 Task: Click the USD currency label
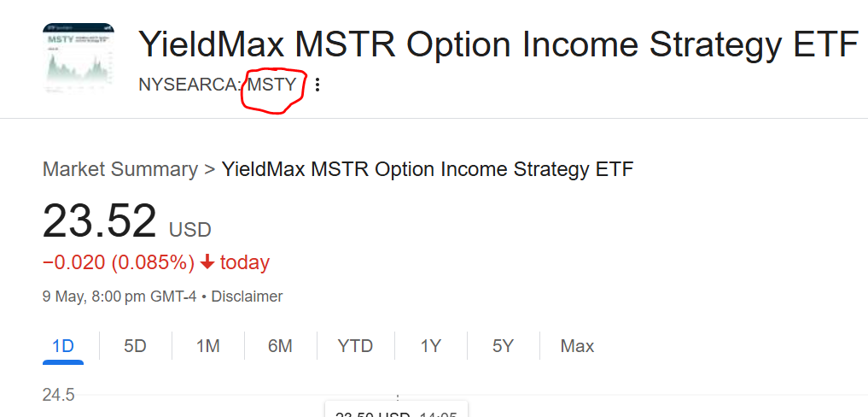[x=189, y=229]
